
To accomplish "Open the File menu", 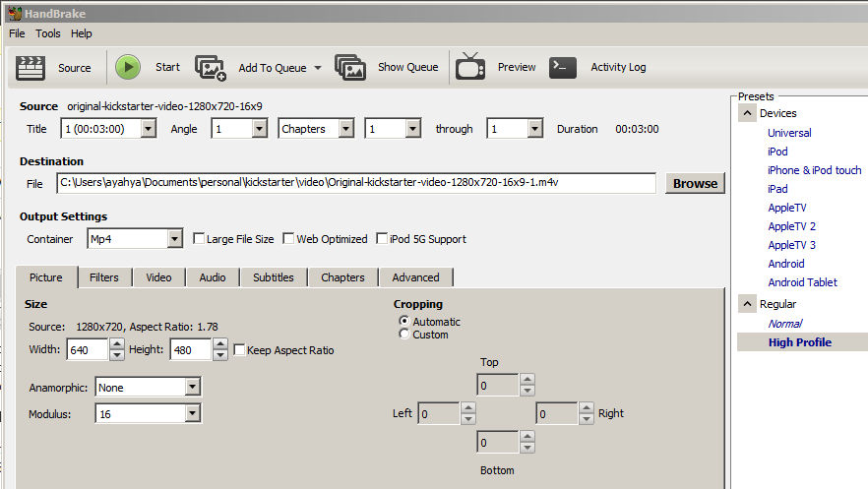I will [17, 33].
